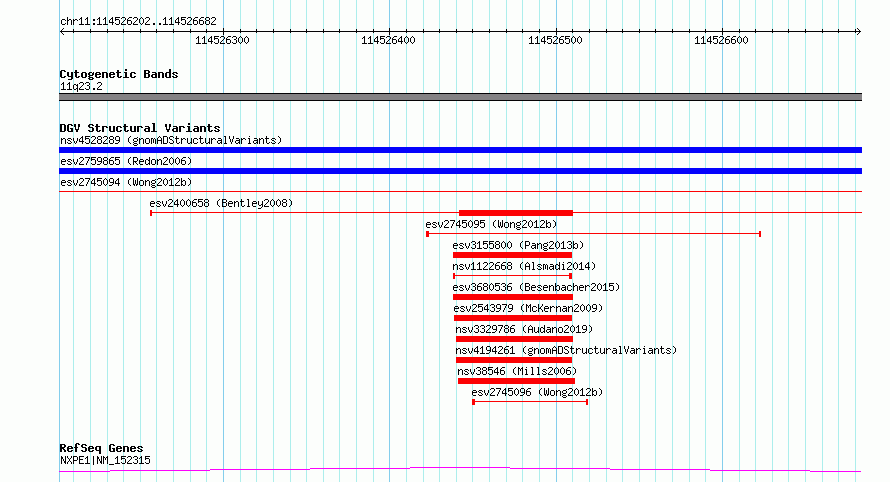Click ruler position label 114526500
Screen dimensions: 890x482
tap(555, 40)
